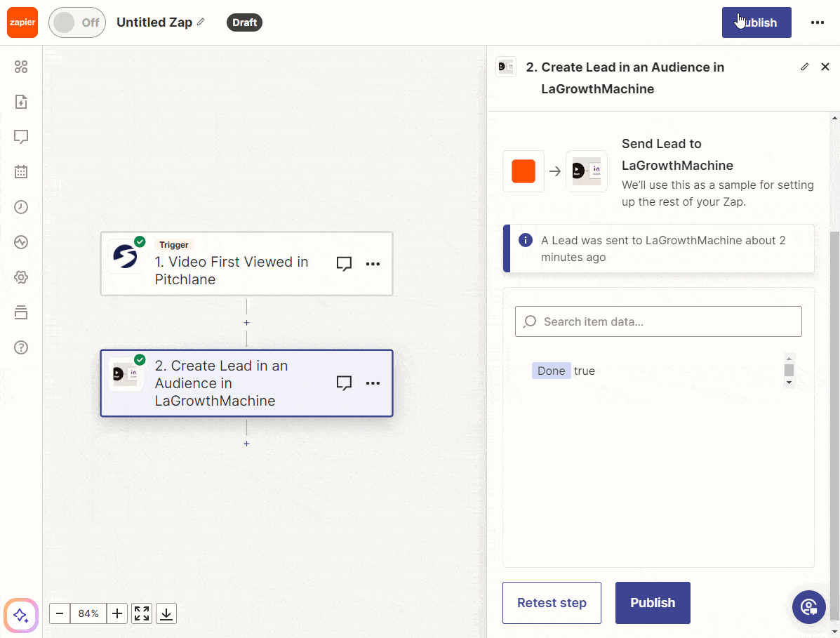
Task: Click the Trigger label on step 1
Action: coord(173,245)
